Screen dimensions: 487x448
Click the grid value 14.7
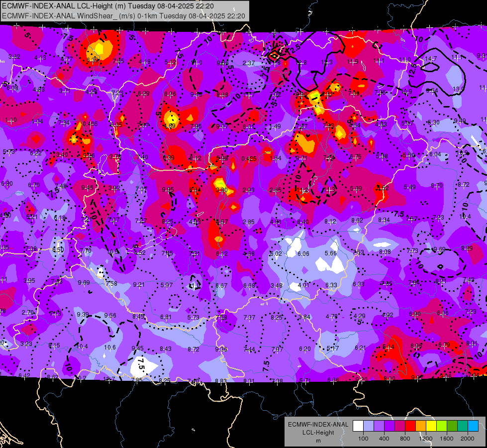431,58
